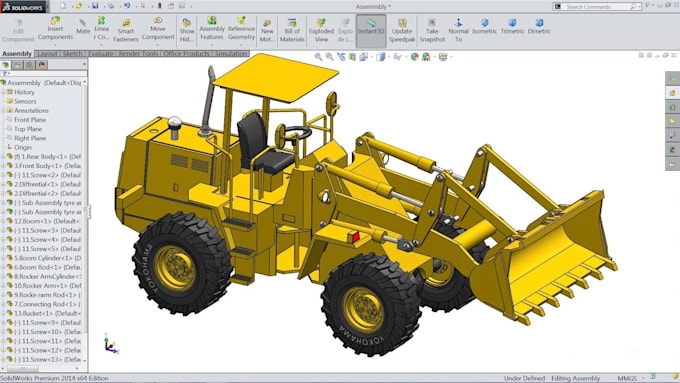
Task: Update Speedpak icon in the toolbar
Action: pos(402,30)
